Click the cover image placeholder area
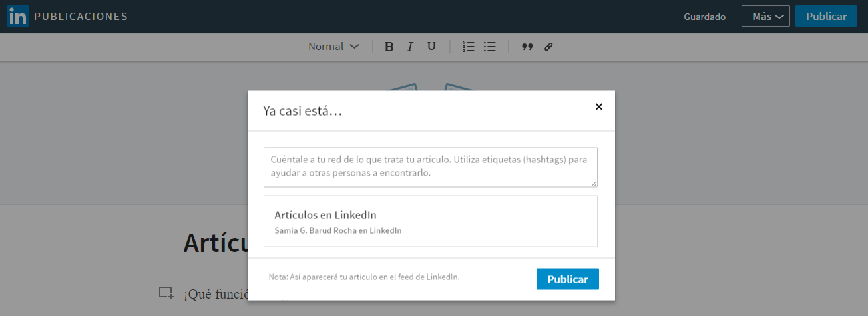Viewport: 868px width, 316px height. click(x=133, y=133)
